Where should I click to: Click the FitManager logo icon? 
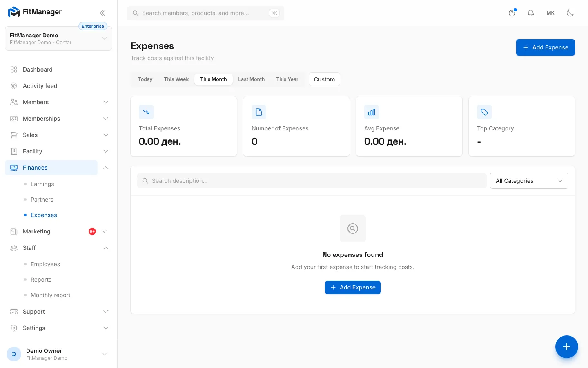click(14, 12)
